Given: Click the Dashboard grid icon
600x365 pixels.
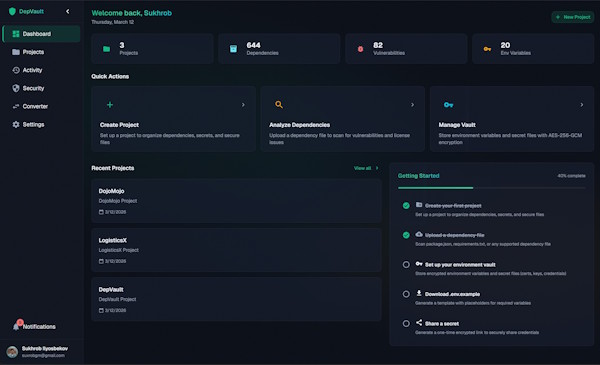Looking at the screenshot, I should coord(16,34).
